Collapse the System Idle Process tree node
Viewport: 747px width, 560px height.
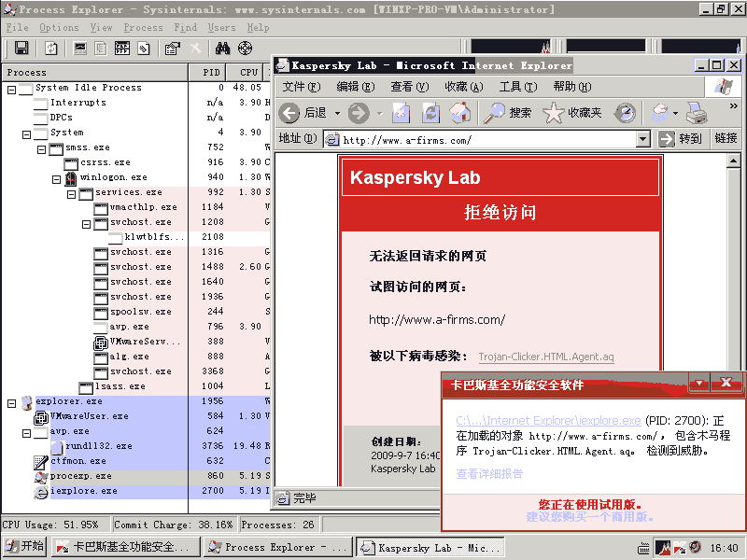coord(12,90)
